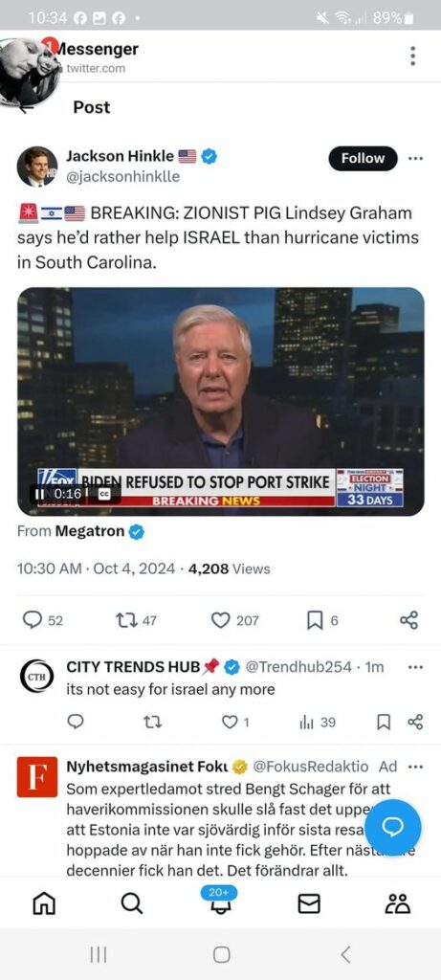Repost the post with 47 reposts

[126, 620]
